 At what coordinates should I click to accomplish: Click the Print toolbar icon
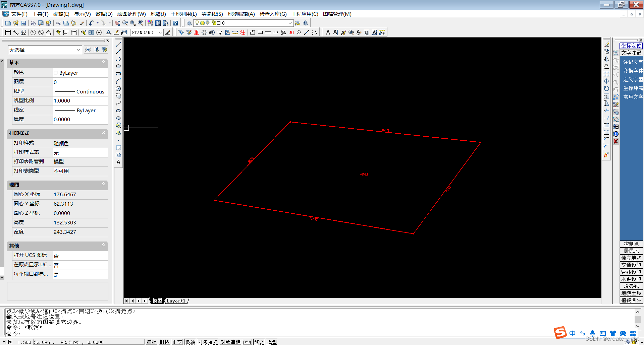(33, 23)
